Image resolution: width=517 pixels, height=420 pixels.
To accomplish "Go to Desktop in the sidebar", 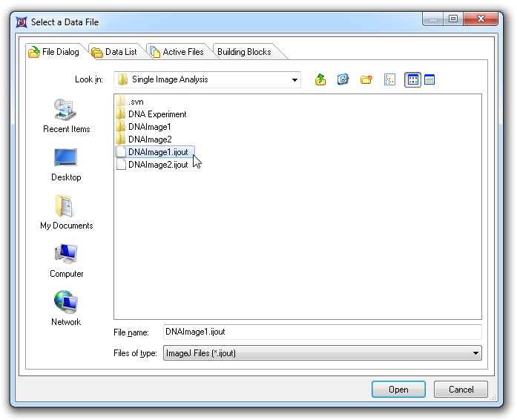I will [66, 165].
